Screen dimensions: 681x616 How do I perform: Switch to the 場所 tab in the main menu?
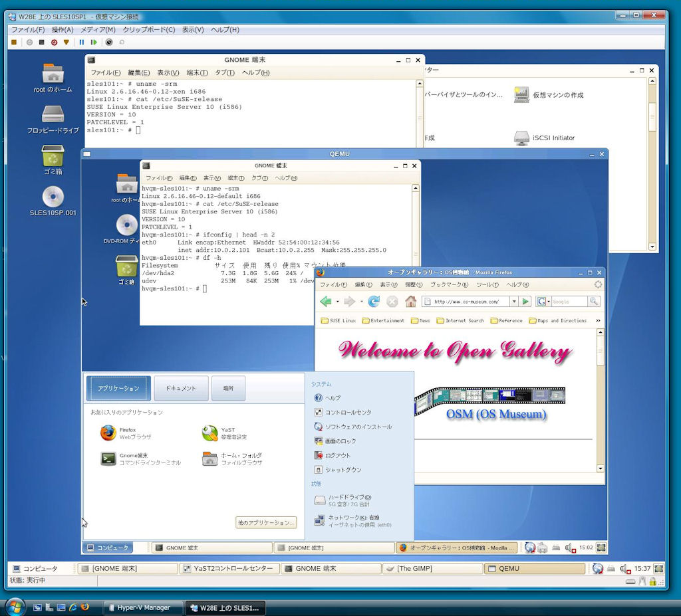[229, 388]
